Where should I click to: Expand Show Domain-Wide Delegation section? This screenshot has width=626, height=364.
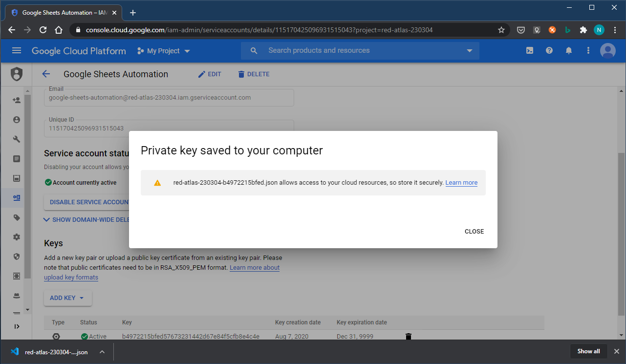pos(86,220)
